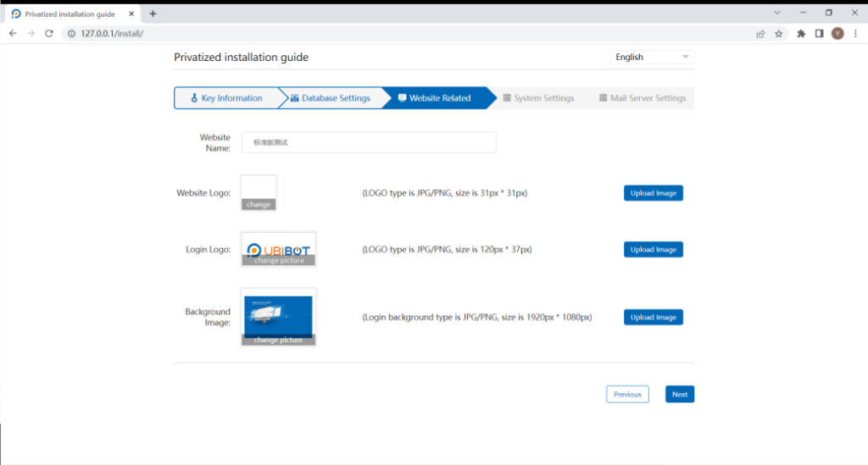Open the Chrome profile avatar
This screenshot has width=868, height=465.
pyautogui.click(x=837, y=33)
